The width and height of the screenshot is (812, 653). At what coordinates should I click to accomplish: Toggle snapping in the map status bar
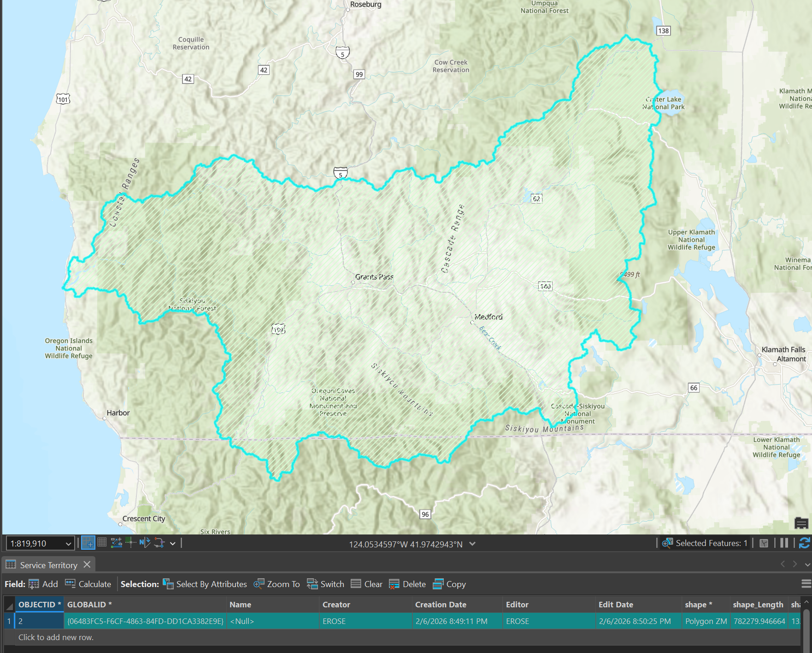[x=131, y=543]
